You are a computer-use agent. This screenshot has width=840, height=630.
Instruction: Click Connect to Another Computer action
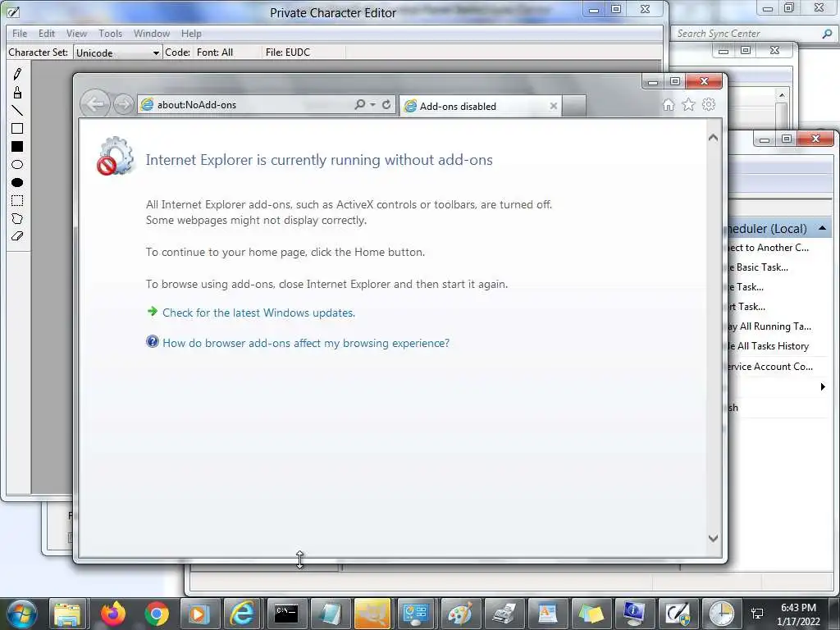tap(768, 248)
